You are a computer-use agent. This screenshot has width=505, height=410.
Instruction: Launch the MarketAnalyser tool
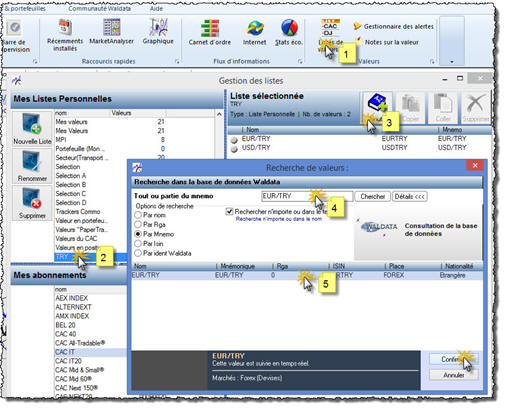click(111, 32)
